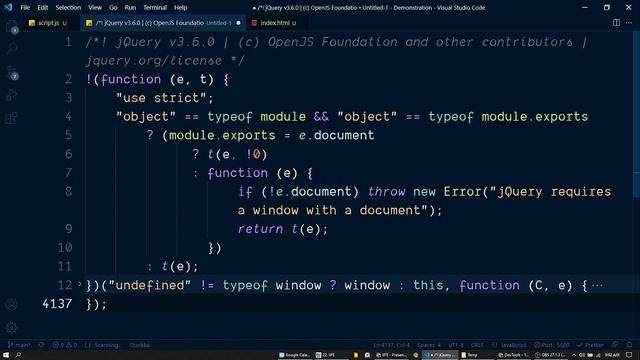Open the Terminal menu

tap(155, 7)
